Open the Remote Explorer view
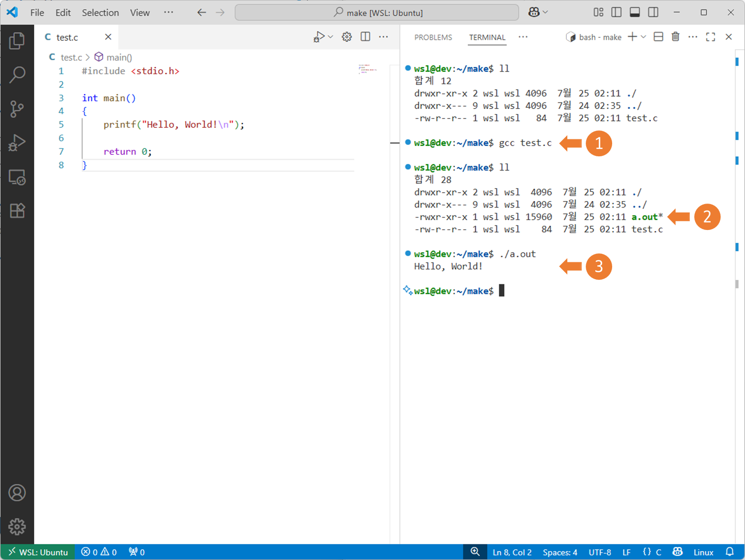The height and width of the screenshot is (560, 745). pyautogui.click(x=17, y=177)
